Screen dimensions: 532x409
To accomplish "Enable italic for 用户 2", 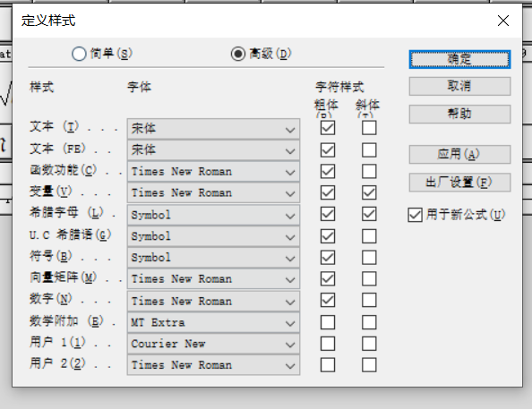I will 369,365.
